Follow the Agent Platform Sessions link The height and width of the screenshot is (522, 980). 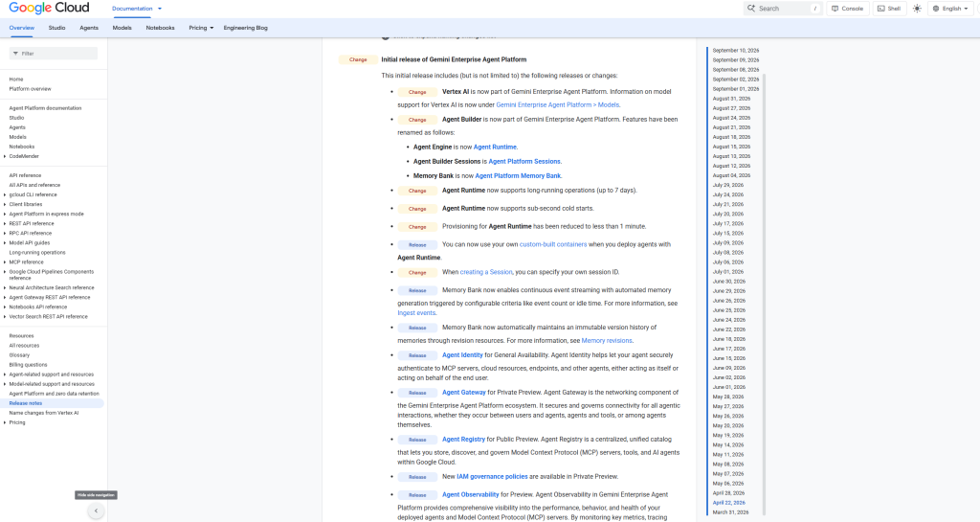pos(524,161)
